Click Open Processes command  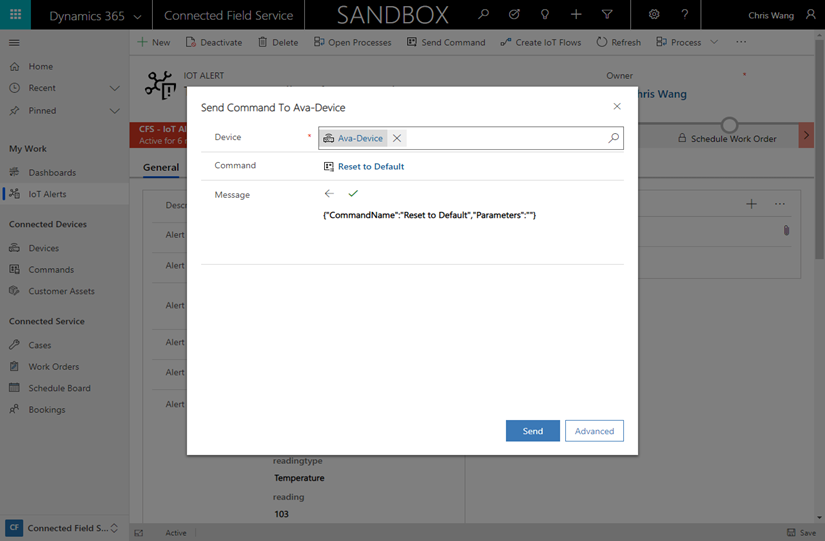click(353, 42)
